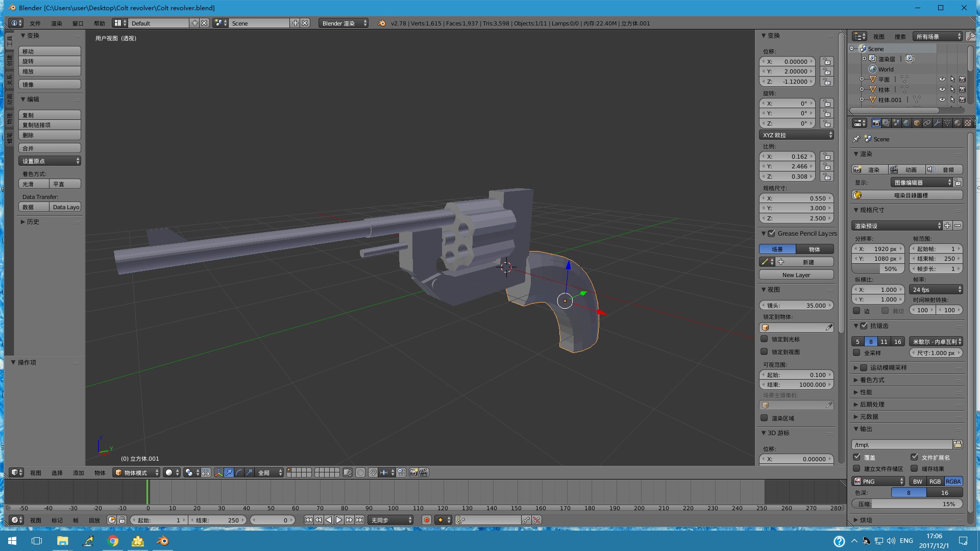
Task: Open Blender app from Windows taskbar
Action: 163,541
